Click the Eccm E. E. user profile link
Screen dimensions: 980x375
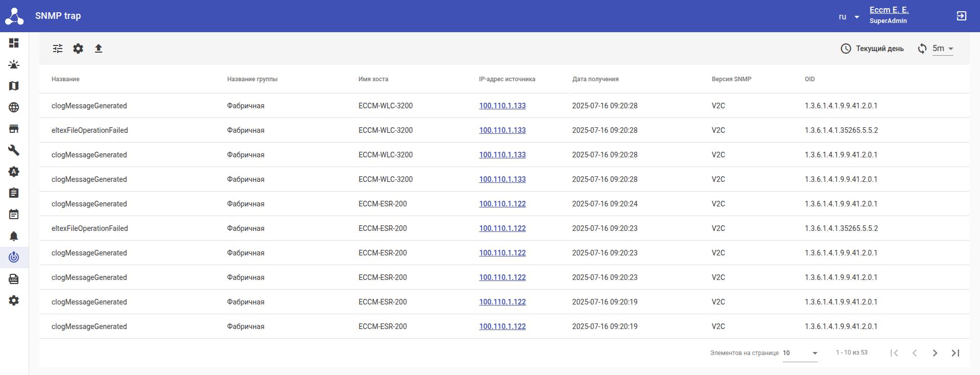point(889,10)
